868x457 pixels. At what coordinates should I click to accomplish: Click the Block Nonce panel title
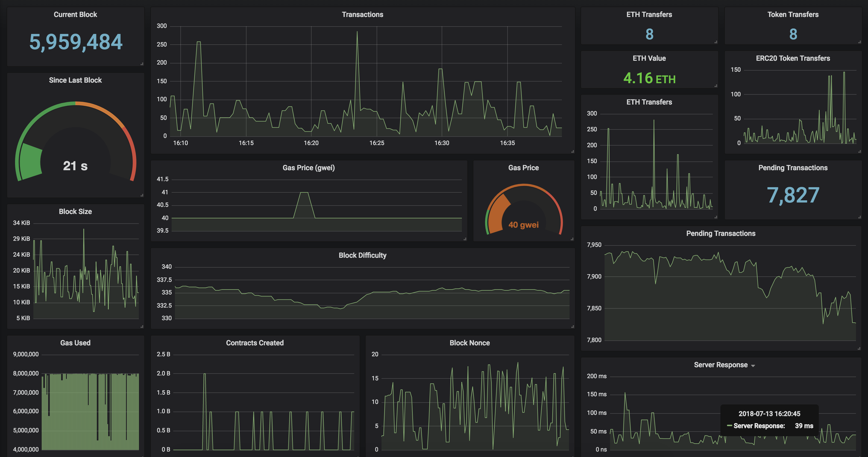click(x=469, y=343)
